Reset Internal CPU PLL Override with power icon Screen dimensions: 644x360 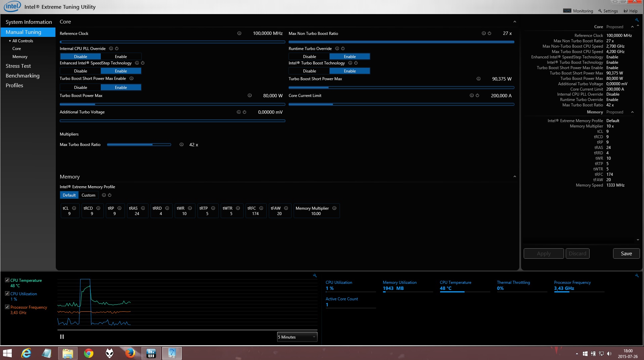[x=117, y=48]
